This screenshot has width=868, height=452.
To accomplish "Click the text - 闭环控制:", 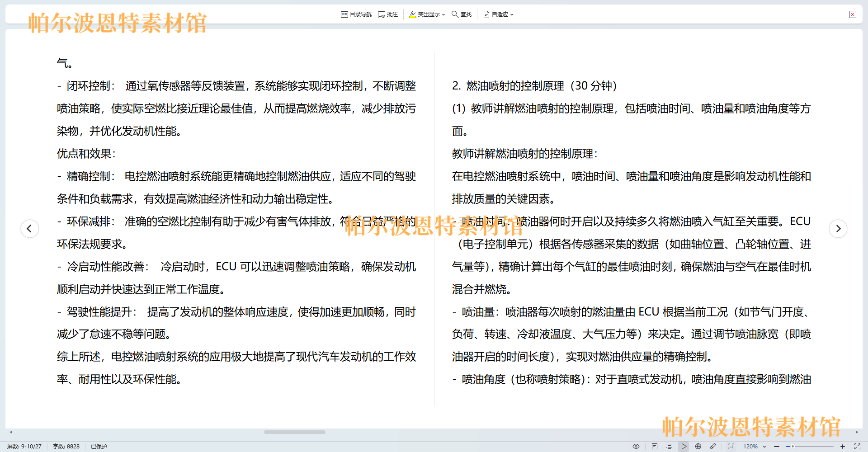I will pyautogui.click(x=86, y=86).
